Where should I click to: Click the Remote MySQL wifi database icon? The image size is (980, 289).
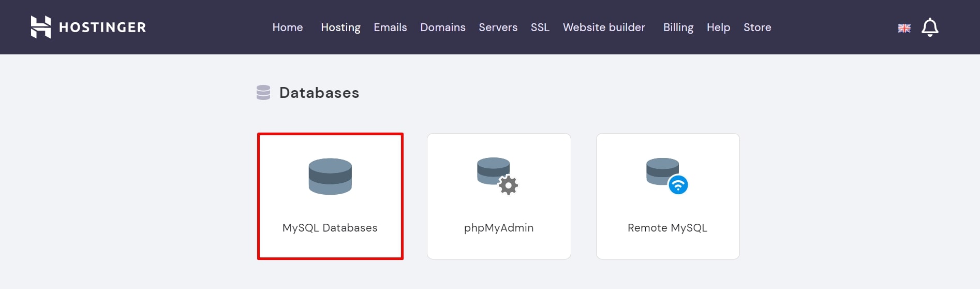(x=667, y=177)
